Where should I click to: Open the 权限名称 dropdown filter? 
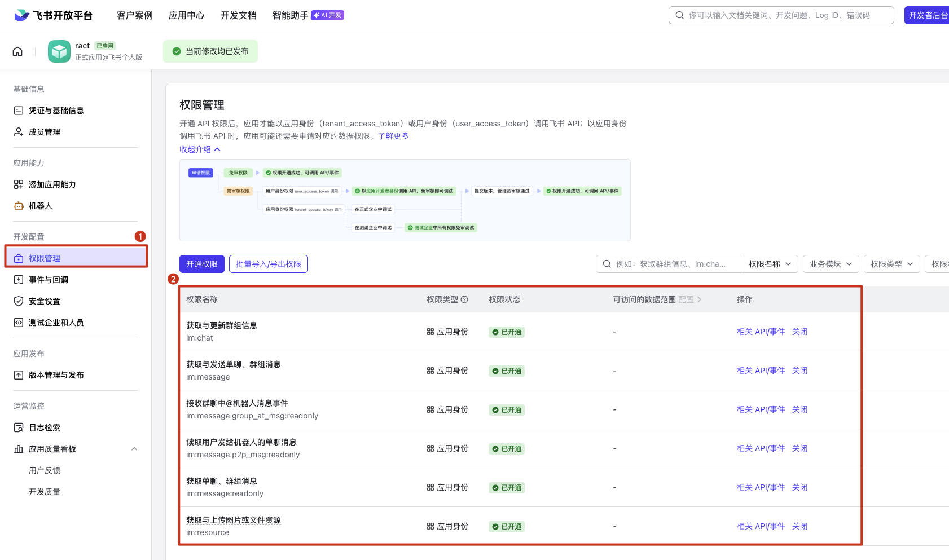point(770,264)
